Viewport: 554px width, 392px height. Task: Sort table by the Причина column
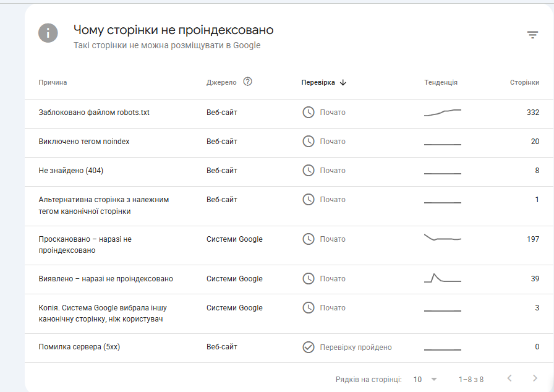click(53, 82)
